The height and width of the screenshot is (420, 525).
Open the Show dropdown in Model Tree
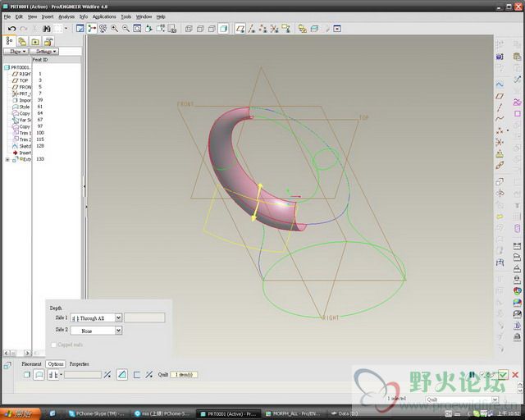pos(16,51)
